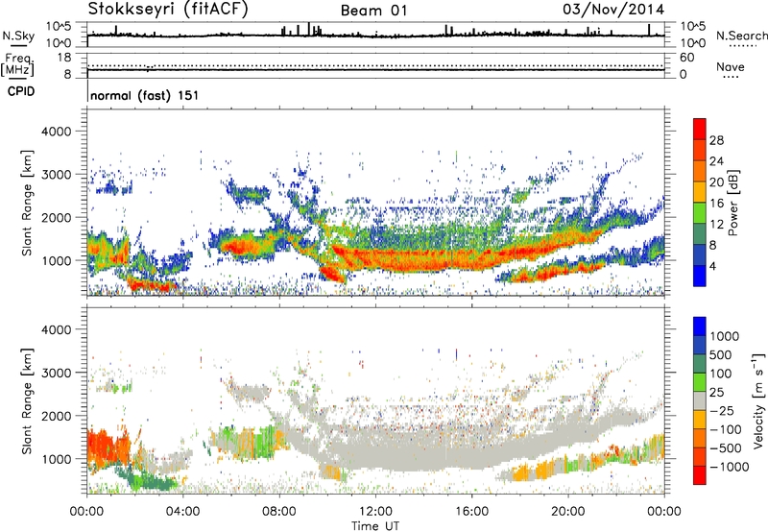Click the Time UT axis label
The image size is (768, 532).
375,526
